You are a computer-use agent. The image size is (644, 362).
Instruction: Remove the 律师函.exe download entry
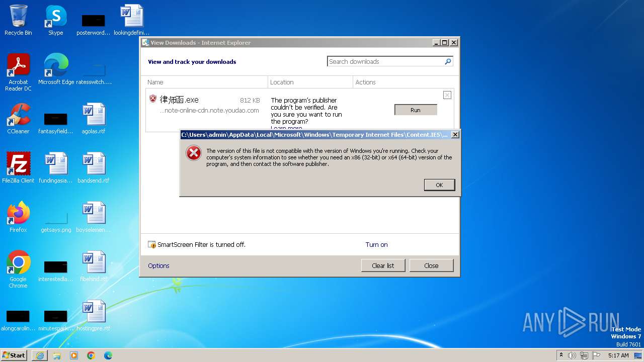(447, 95)
